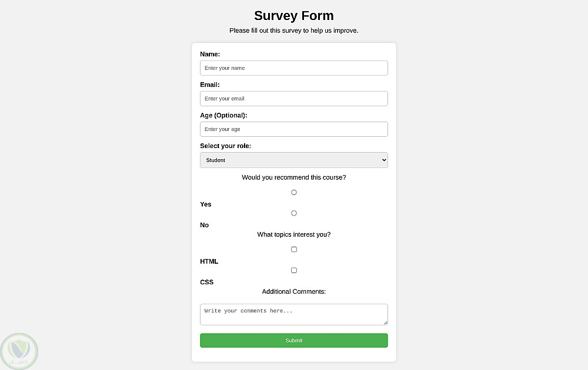Click the resize grip of comments box
The width and height of the screenshot is (588, 370).
click(386, 322)
